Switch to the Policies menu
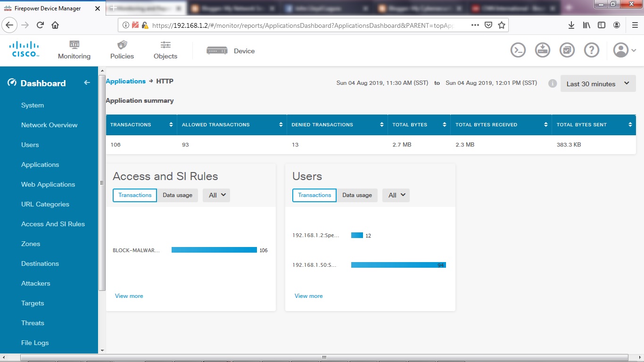This screenshot has height=362, width=644. pos(122,50)
